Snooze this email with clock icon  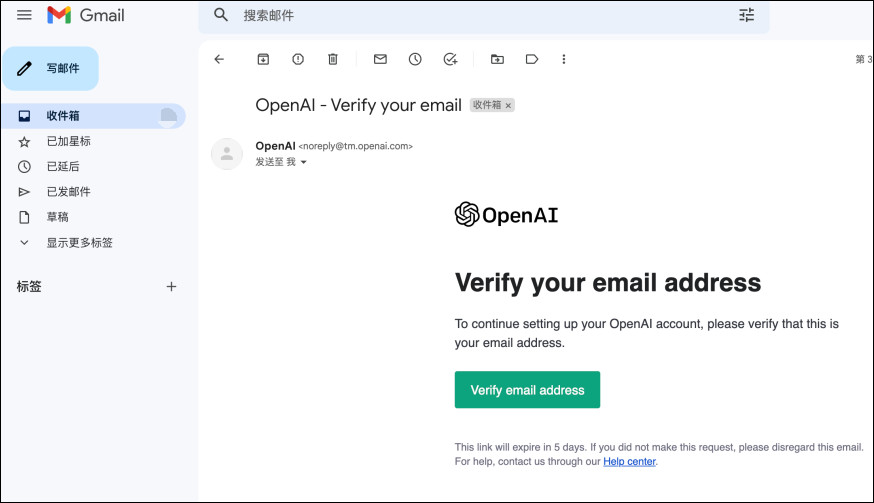click(x=415, y=59)
